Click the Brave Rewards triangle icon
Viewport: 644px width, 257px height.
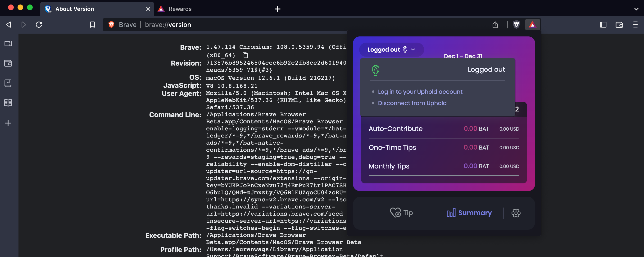point(532,24)
